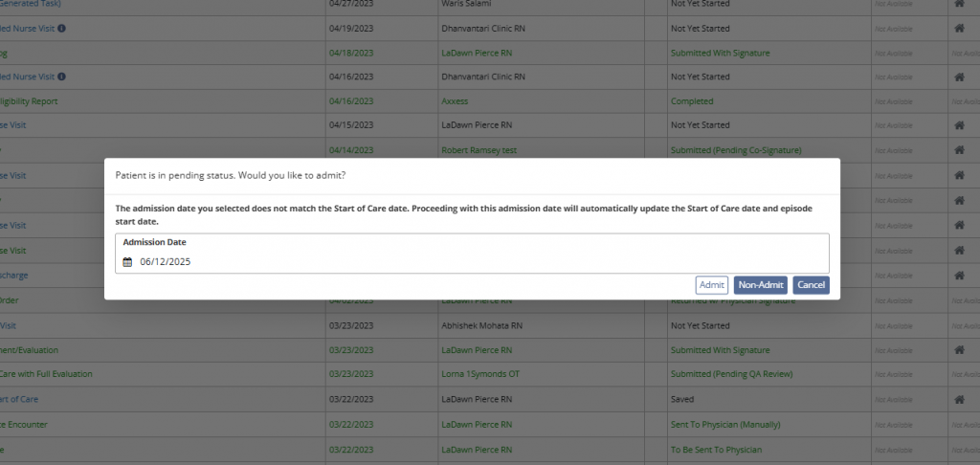This screenshot has height=465, width=980.
Task: Choose the Non-Admit button
Action: click(x=761, y=285)
